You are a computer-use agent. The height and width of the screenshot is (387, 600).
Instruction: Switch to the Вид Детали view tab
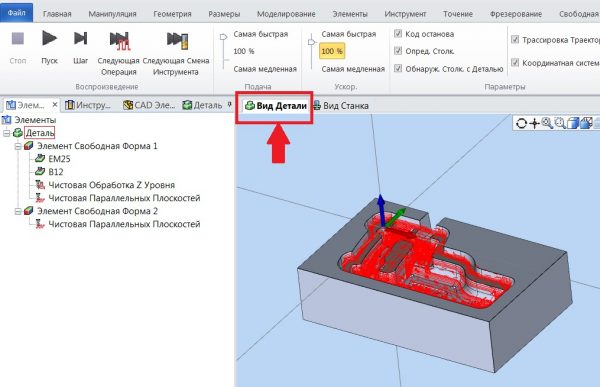[276, 106]
